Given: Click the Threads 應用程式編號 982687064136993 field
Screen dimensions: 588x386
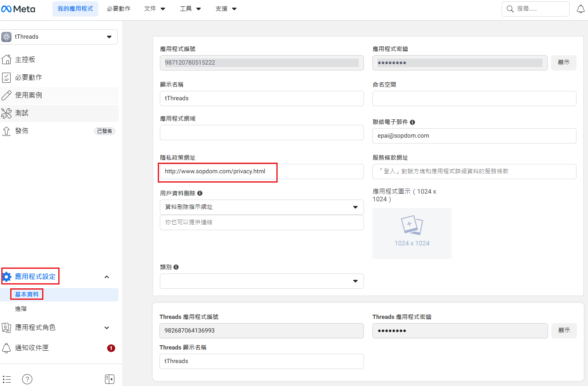Looking at the screenshot, I should click(261, 331).
